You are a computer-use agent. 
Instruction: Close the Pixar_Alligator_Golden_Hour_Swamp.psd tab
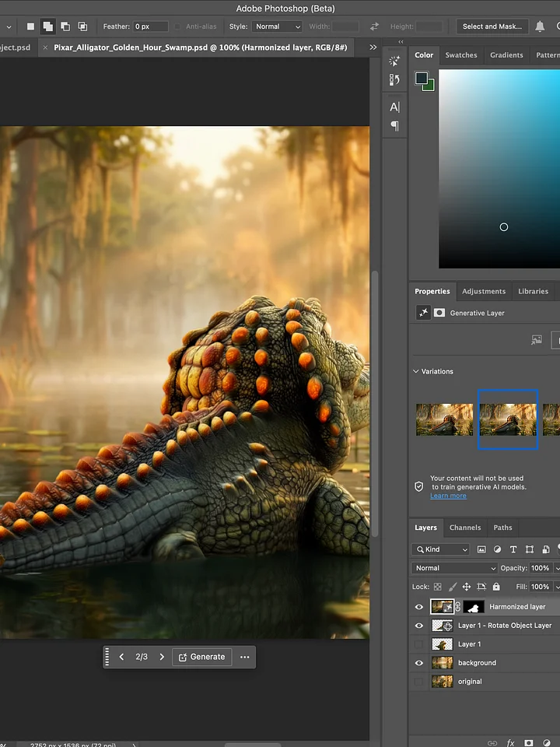click(45, 47)
